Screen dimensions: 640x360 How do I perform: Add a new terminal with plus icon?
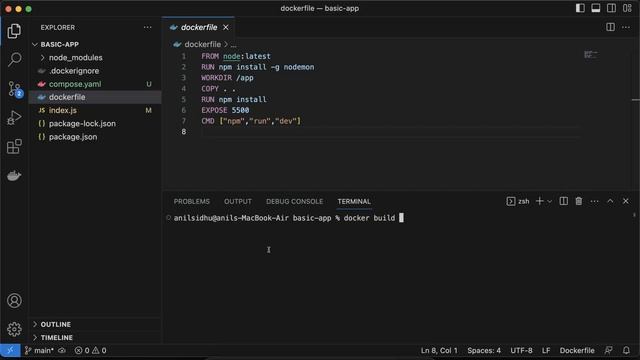coord(539,201)
